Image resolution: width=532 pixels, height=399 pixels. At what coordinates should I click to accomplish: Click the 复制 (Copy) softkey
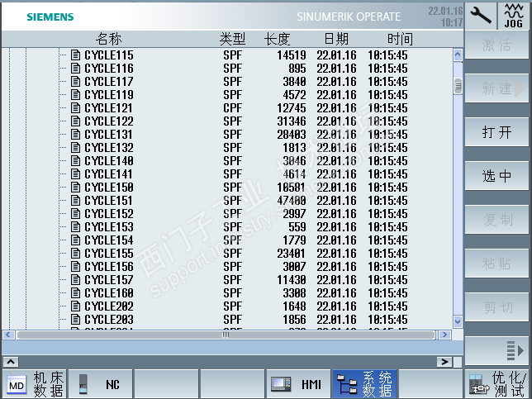pos(496,220)
